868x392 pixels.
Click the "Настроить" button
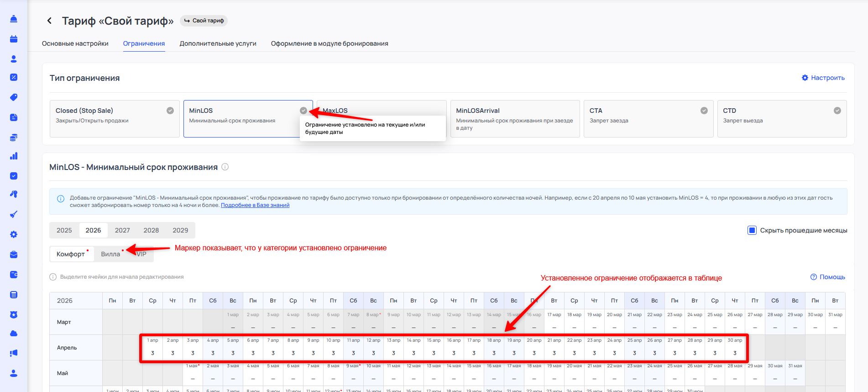click(x=823, y=78)
